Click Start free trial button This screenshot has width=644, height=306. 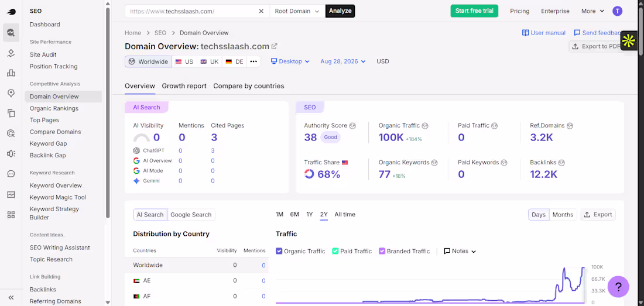coord(474,11)
